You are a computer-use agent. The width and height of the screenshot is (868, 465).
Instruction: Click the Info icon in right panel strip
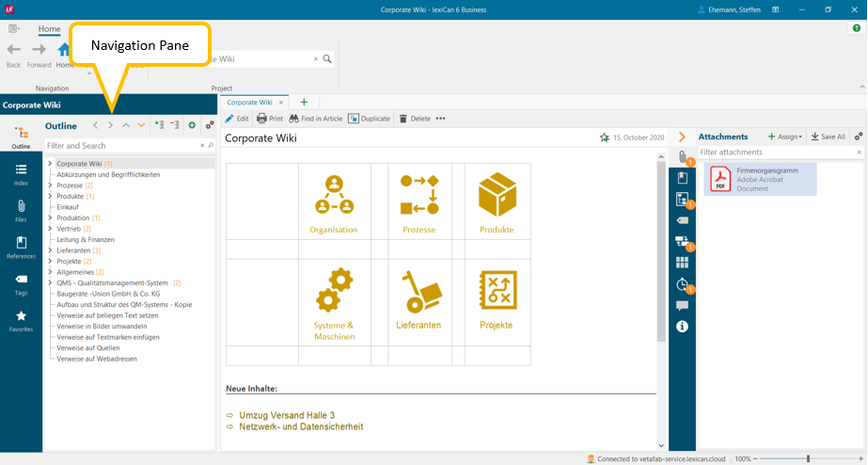pyautogui.click(x=683, y=327)
